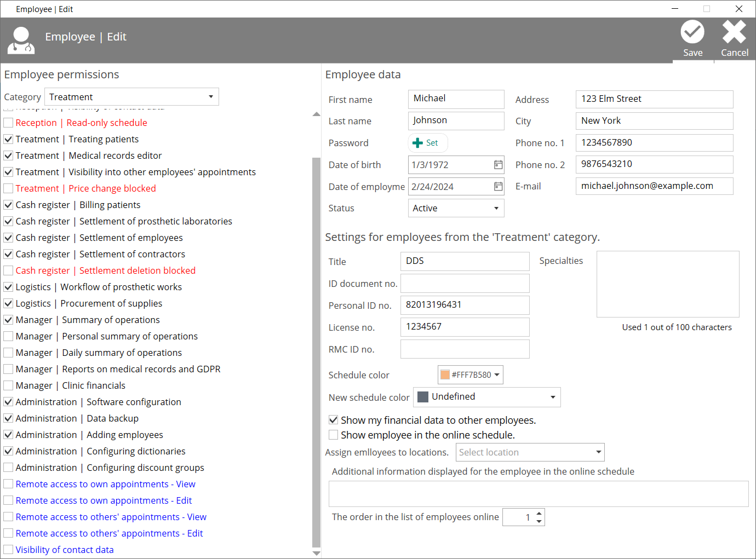Check 'Administration | Configuring discount groups'
This screenshot has width=756, height=559.
(x=8, y=468)
